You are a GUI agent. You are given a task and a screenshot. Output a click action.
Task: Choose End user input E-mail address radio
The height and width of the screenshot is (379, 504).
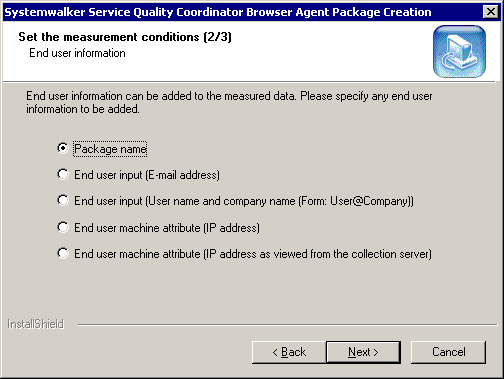pyautogui.click(x=63, y=174)
